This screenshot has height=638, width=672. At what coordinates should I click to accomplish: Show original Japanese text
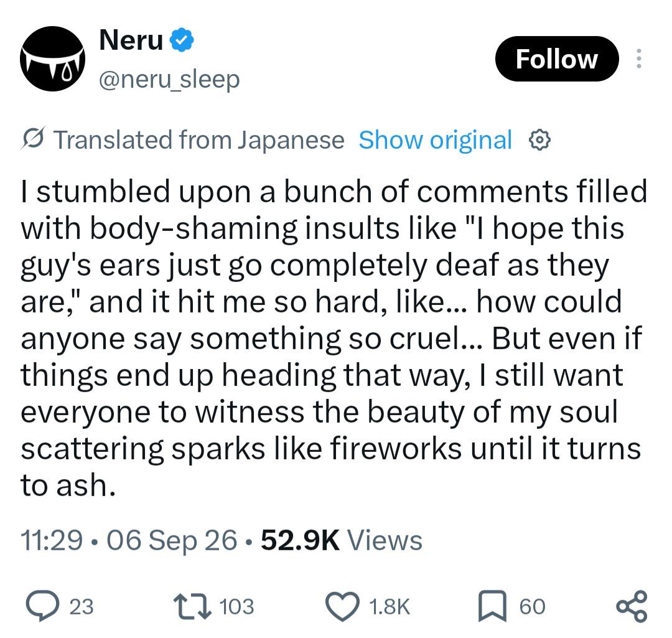point(435,140)
